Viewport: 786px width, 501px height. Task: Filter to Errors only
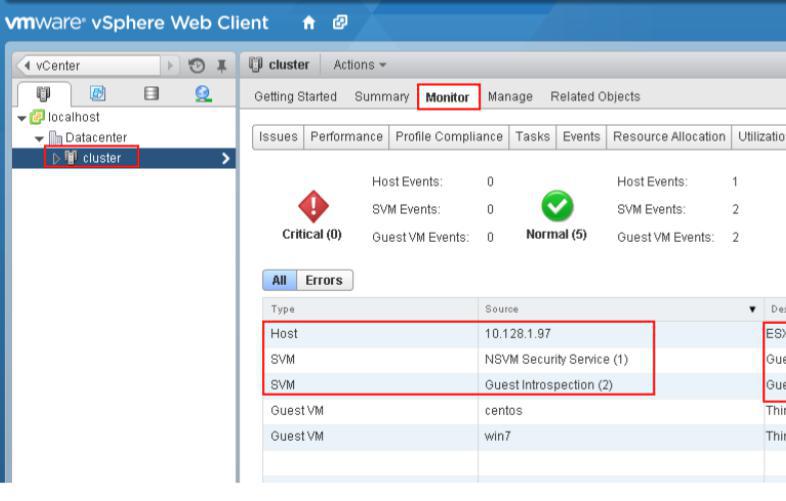pos(324,280)
